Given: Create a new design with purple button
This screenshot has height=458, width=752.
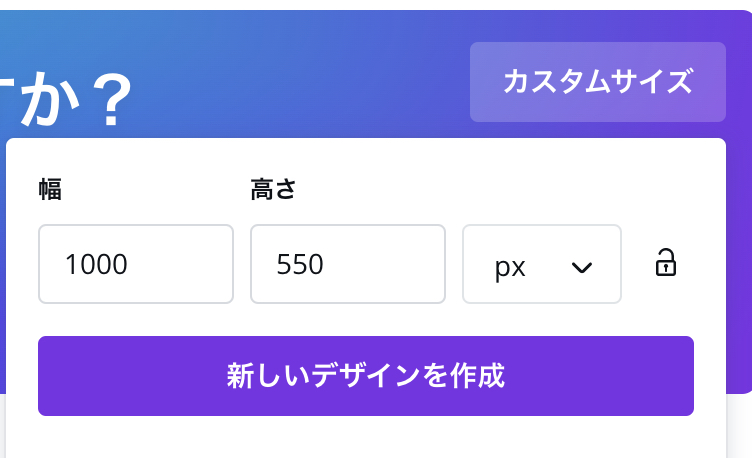Looking at the screenshot, I should point(365,376).
